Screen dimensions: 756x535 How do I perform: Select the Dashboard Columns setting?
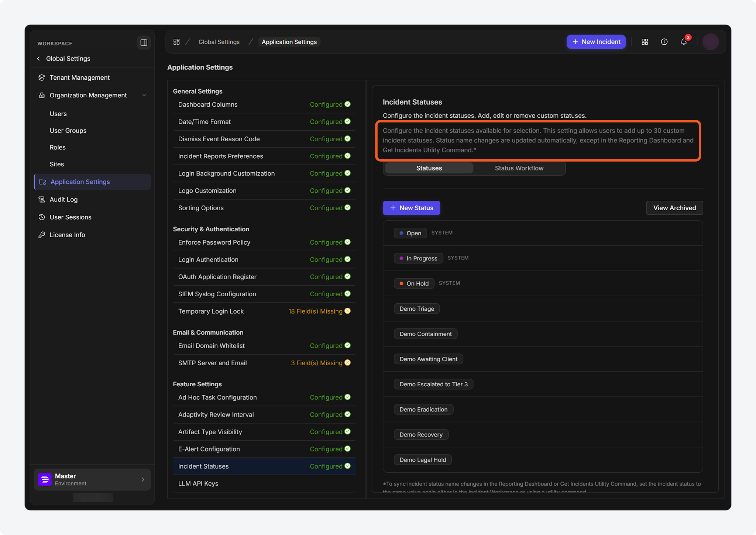point(264,104)
